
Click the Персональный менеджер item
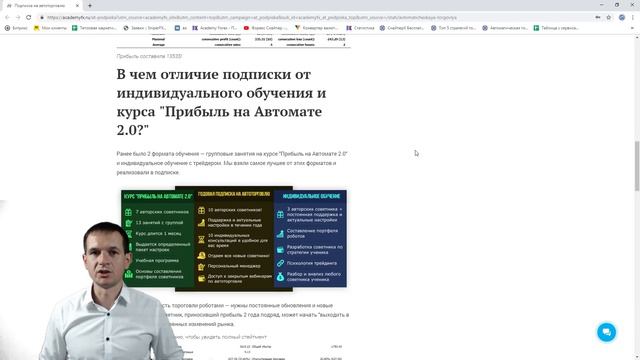[234, 266]
